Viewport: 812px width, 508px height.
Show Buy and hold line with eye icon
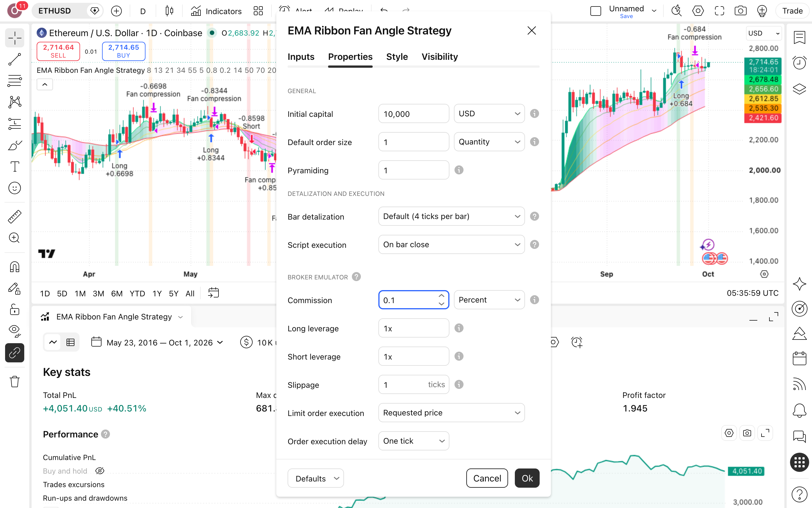coord(100,471)
